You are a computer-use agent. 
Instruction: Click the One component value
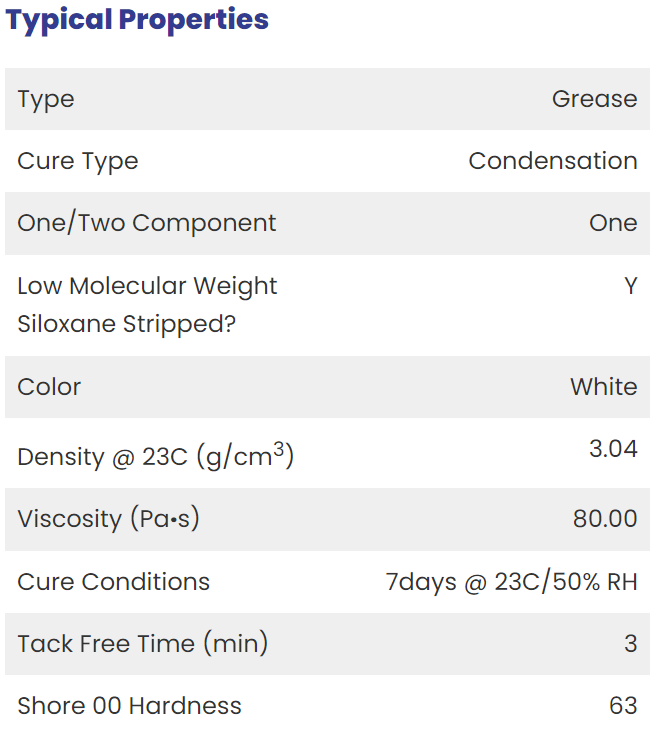coord(613,223)
